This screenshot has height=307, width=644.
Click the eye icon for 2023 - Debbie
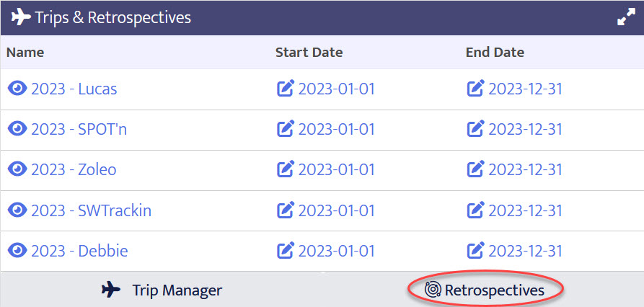point(17,251)
